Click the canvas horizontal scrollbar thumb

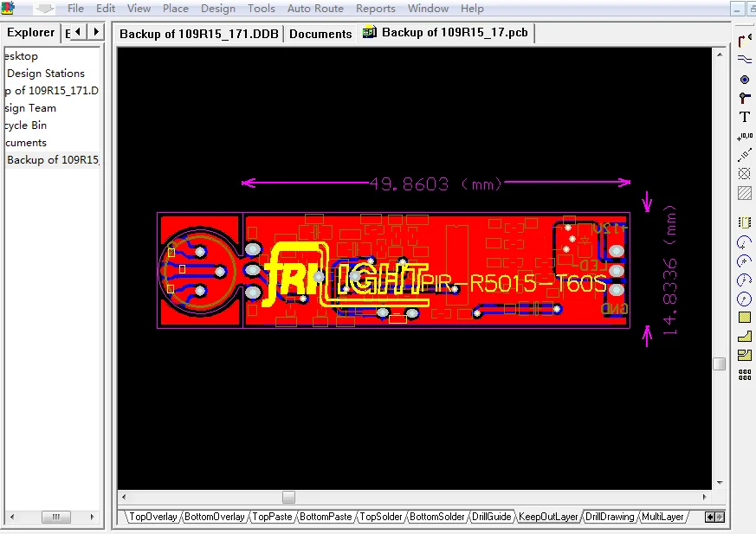(288, 497)
